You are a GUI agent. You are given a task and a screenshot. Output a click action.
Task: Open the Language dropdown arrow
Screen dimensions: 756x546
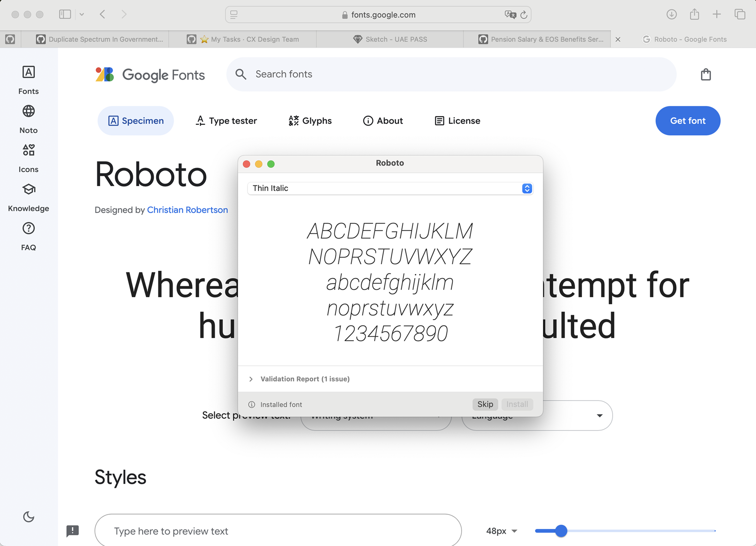coord(599,415)
